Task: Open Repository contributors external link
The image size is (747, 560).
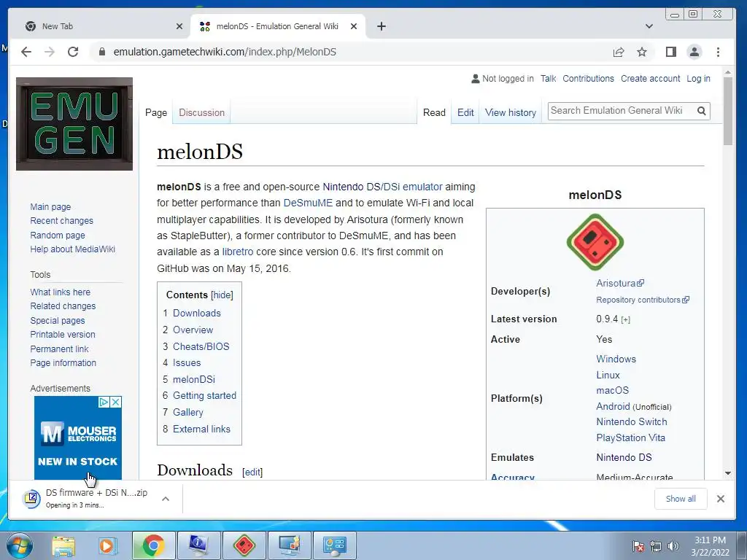Action: 642,300
